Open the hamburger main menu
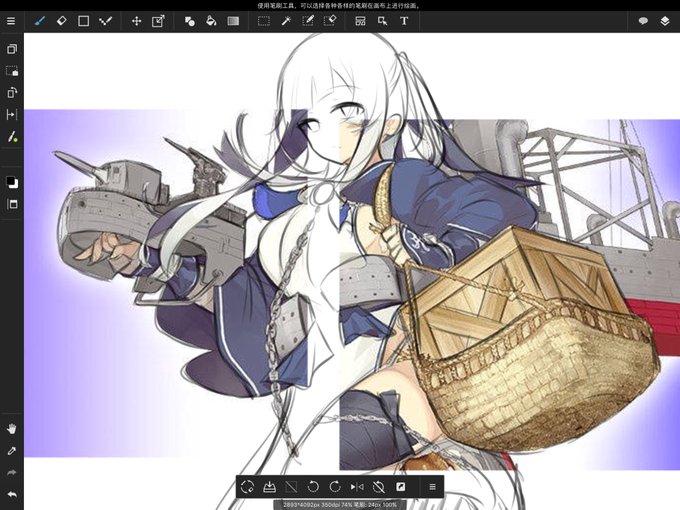 [11, 21]
